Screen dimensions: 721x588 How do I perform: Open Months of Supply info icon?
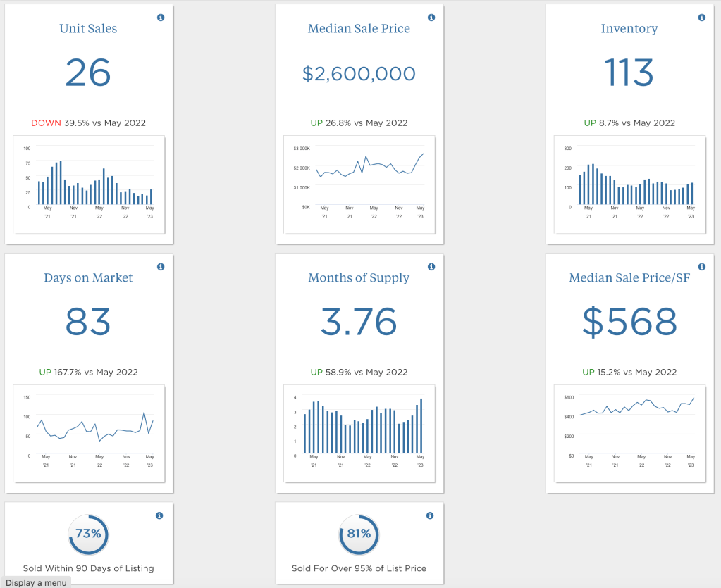[431, 267]
